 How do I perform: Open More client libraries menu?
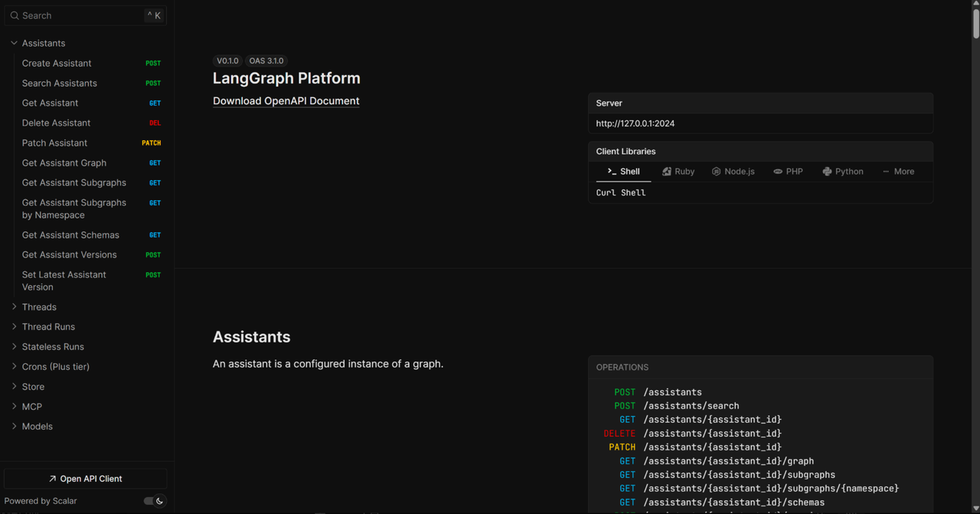898,172
